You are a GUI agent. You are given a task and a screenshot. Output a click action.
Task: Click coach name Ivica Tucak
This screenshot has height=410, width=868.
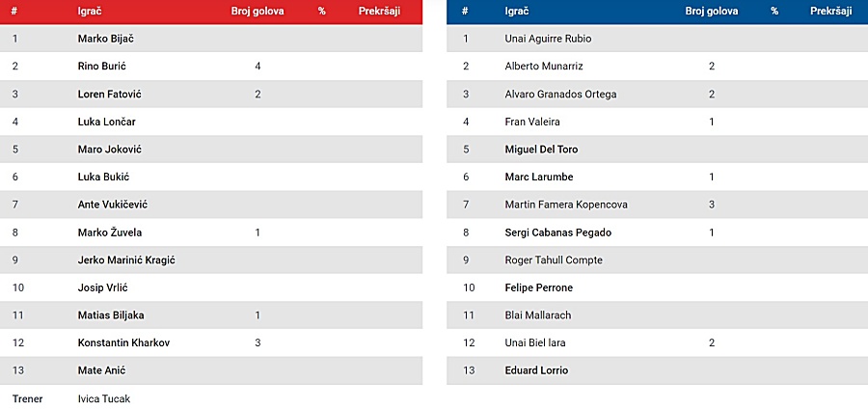click(x=104, y=398)
